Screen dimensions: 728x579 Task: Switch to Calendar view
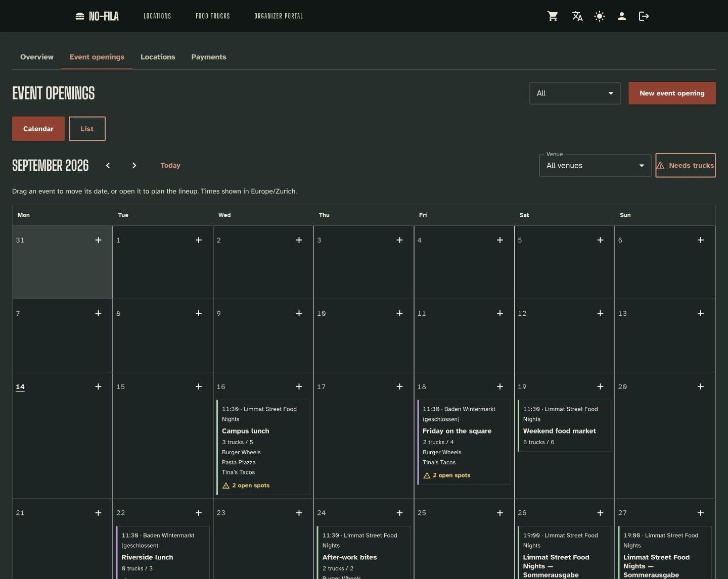[x=38, y=129]
